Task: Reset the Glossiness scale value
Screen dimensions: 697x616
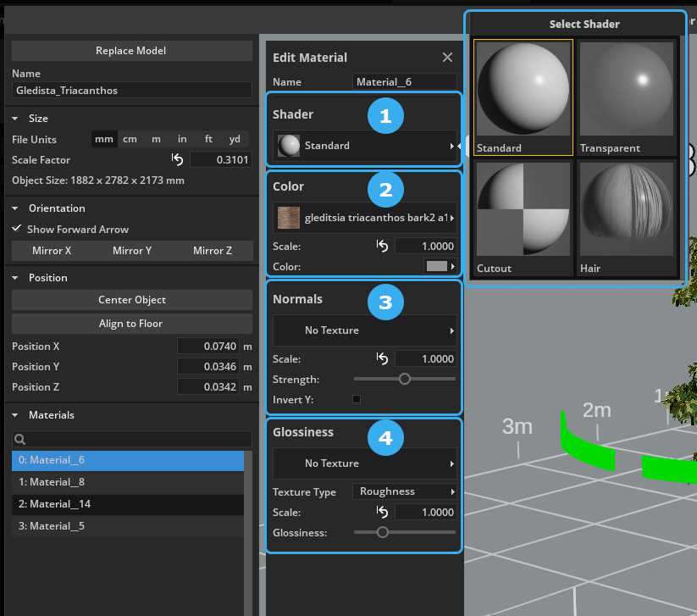Action: [382, 513]
